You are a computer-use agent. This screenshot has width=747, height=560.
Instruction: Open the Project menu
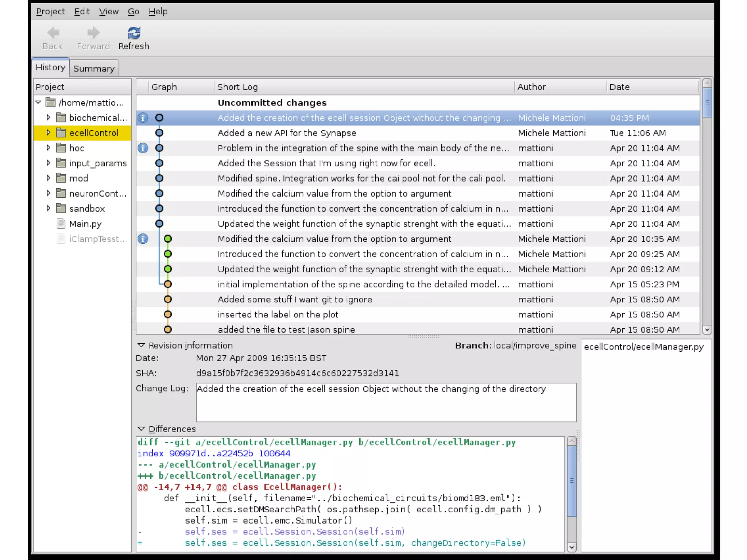(50, 11)
